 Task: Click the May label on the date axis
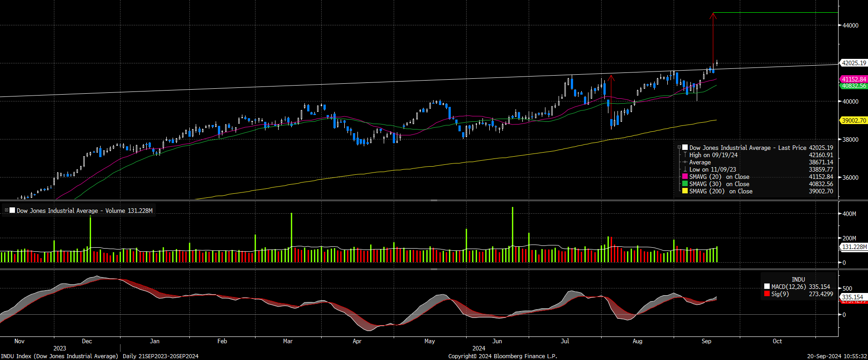429,341
